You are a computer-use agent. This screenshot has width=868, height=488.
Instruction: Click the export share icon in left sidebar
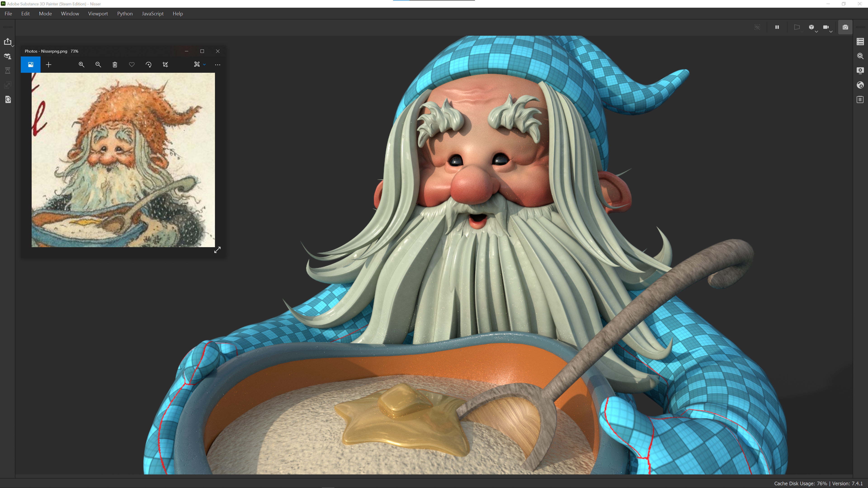7,41
